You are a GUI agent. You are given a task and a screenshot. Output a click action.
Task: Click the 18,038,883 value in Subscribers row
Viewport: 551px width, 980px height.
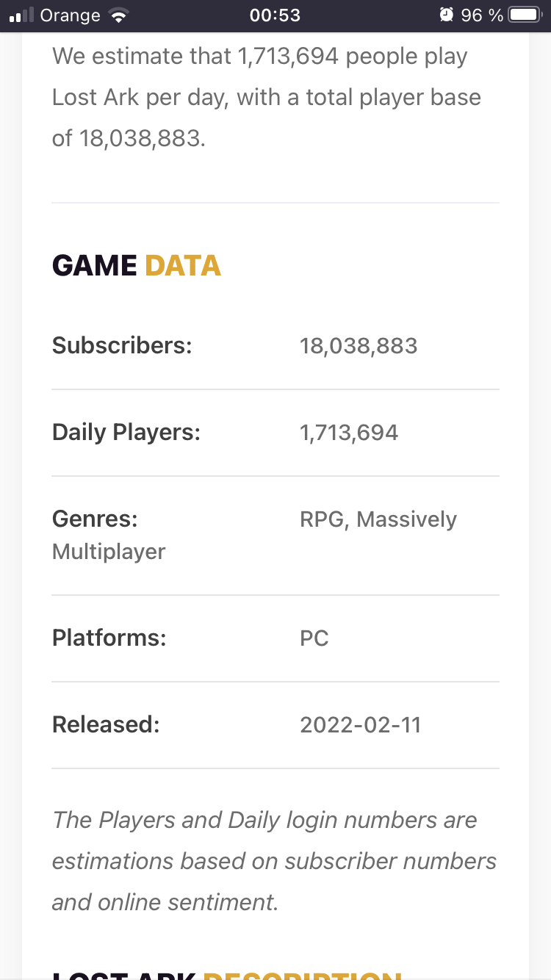point(359,346)
